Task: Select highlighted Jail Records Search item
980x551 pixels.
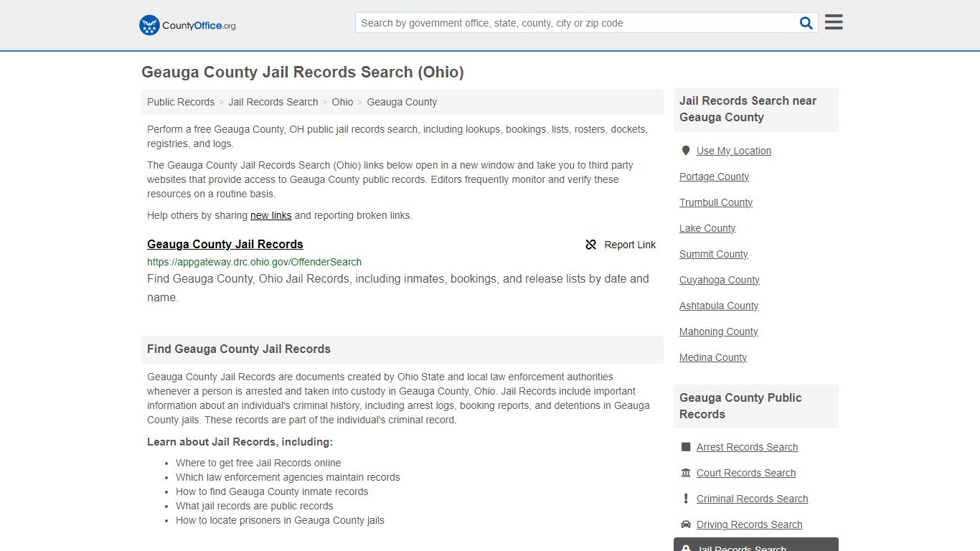Action: coord(756,545)
